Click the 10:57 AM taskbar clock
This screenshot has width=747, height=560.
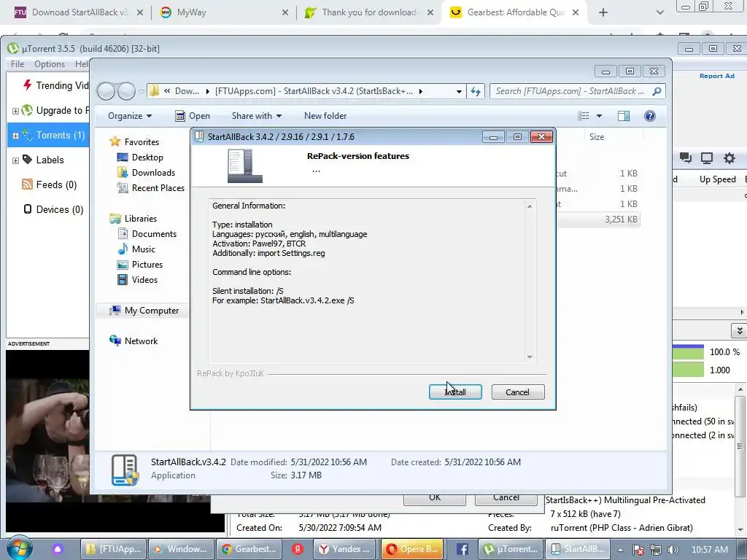coord(709,550)
